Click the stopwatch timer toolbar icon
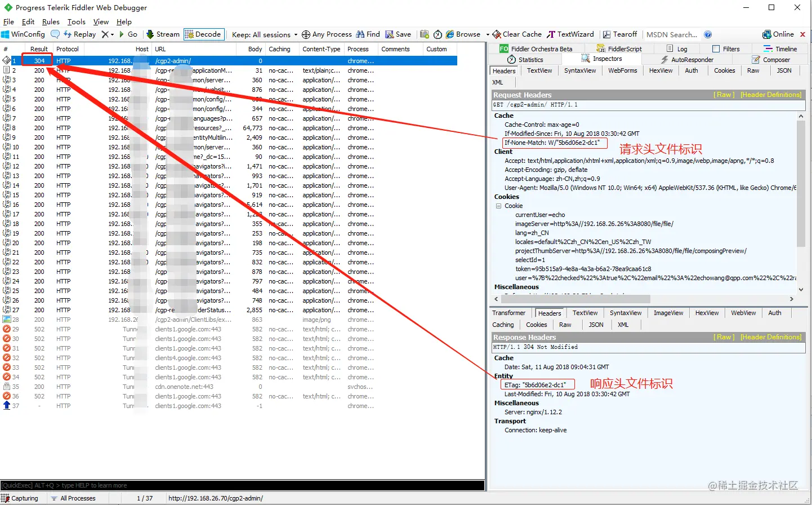This screenshot has height=505, width=812. [438, 34]
